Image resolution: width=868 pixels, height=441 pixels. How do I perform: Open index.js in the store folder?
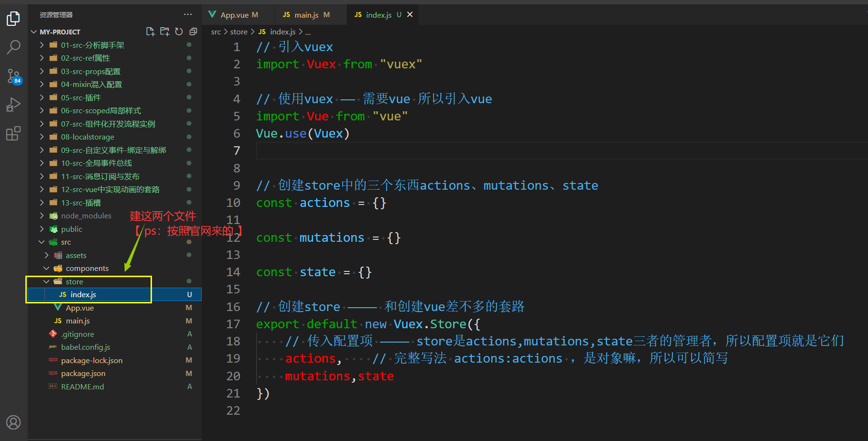click(115, 294)
